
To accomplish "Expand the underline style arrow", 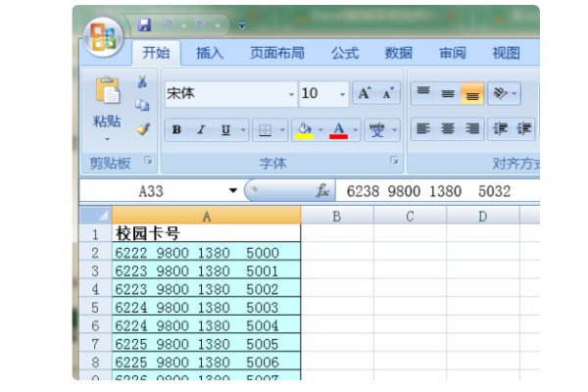I will click(x=243, y=129).
